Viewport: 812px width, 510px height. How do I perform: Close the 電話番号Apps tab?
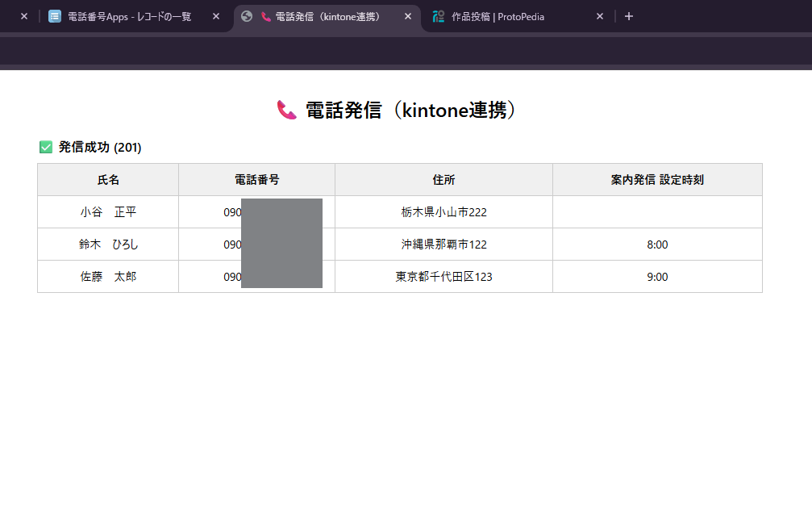(x=216, y=16)
